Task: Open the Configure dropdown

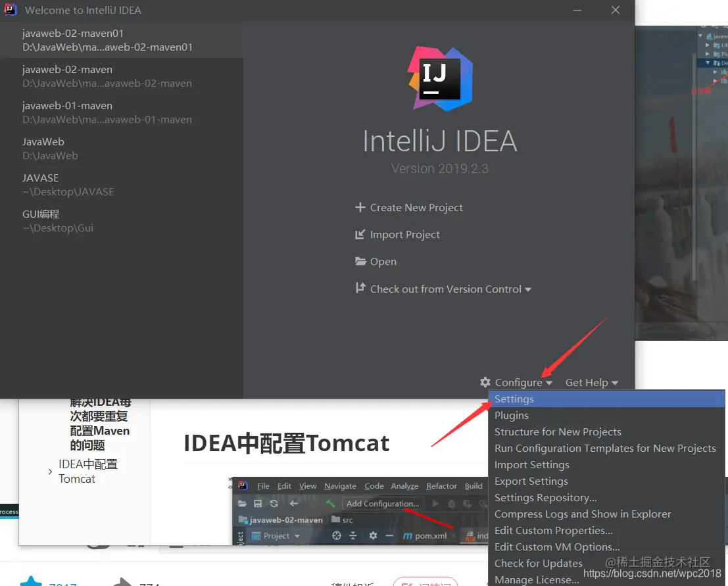Action: 523,382
